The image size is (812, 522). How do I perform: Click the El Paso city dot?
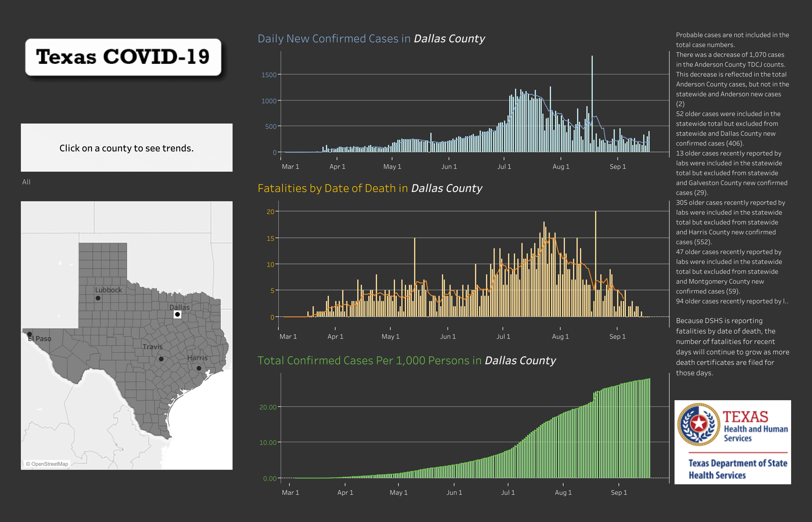coord(30,334)
